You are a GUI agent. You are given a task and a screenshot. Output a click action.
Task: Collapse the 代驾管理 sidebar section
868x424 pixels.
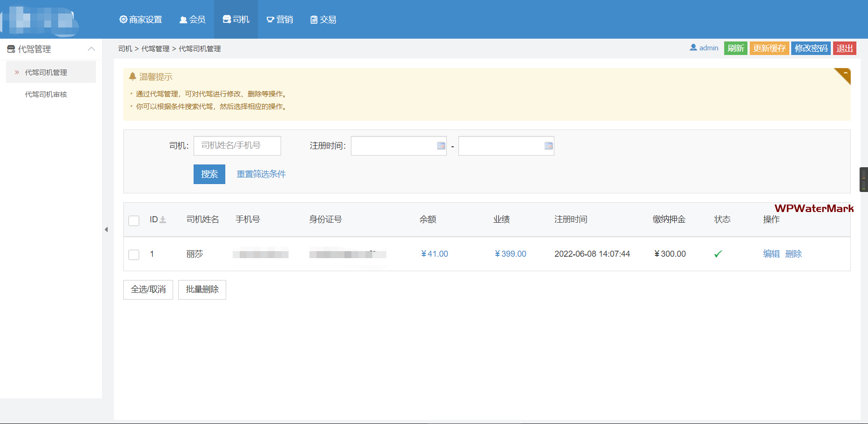[91, 49]
